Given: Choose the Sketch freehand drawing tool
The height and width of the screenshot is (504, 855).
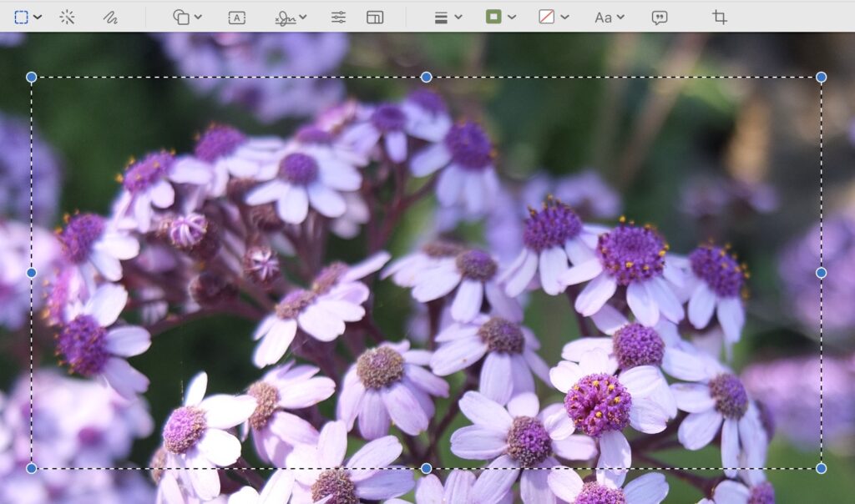Looking at the screenshot, I should click(x=111, y=18).
